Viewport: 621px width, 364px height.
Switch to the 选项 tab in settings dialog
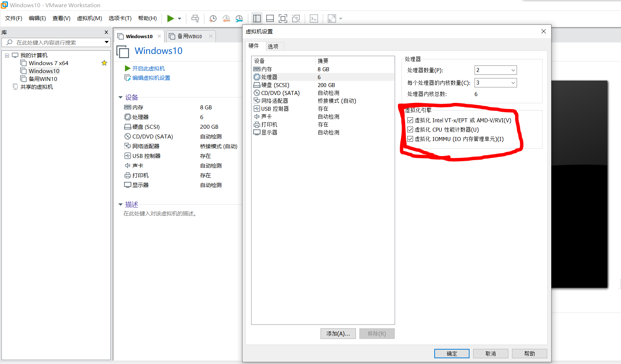pos(273,46)
